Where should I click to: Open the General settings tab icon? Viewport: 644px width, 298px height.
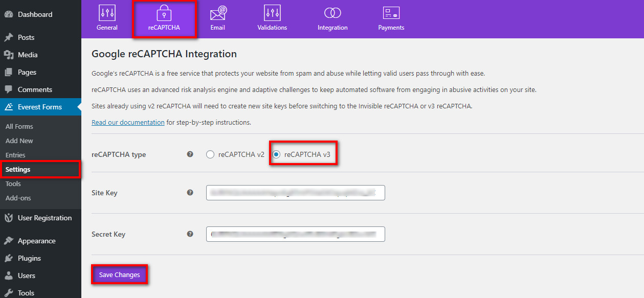[107, 13]
